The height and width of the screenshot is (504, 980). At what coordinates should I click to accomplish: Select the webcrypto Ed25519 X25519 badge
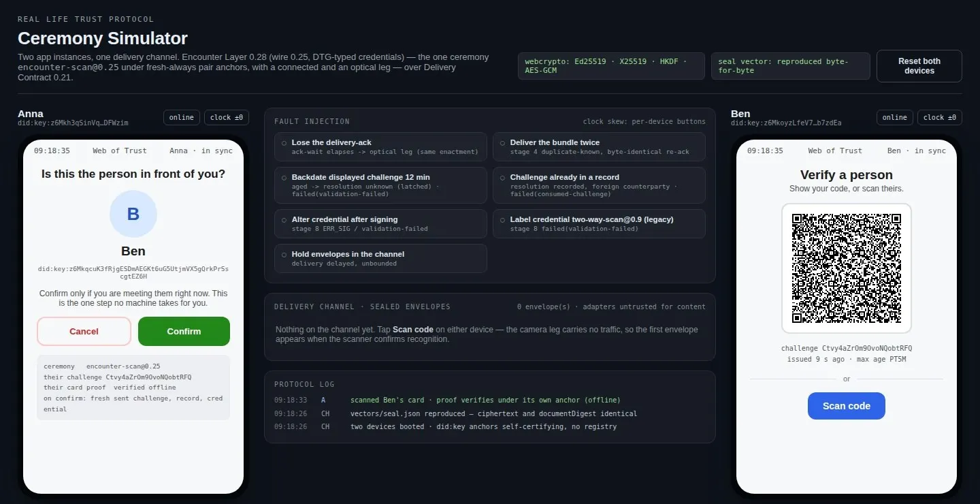[x=610, y=66]
